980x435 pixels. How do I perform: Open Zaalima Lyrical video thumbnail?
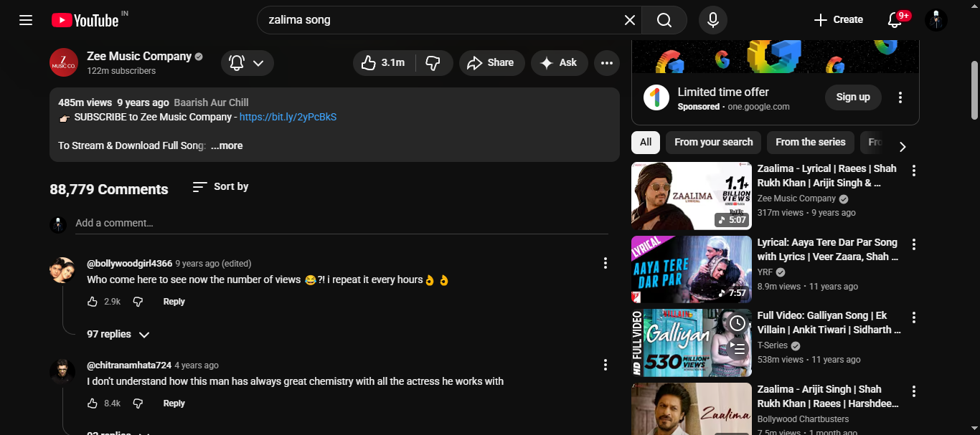pyautogui.click(x=692, y=196)
